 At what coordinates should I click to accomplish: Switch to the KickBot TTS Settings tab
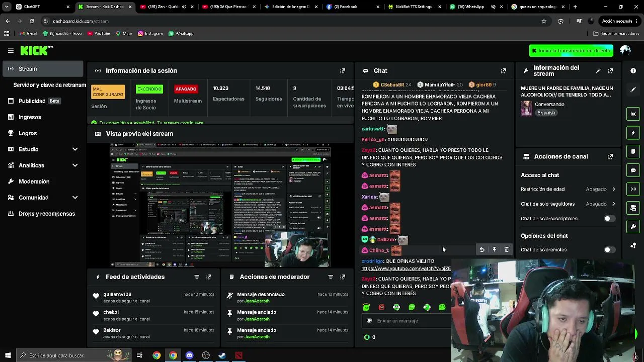(414, 7)
